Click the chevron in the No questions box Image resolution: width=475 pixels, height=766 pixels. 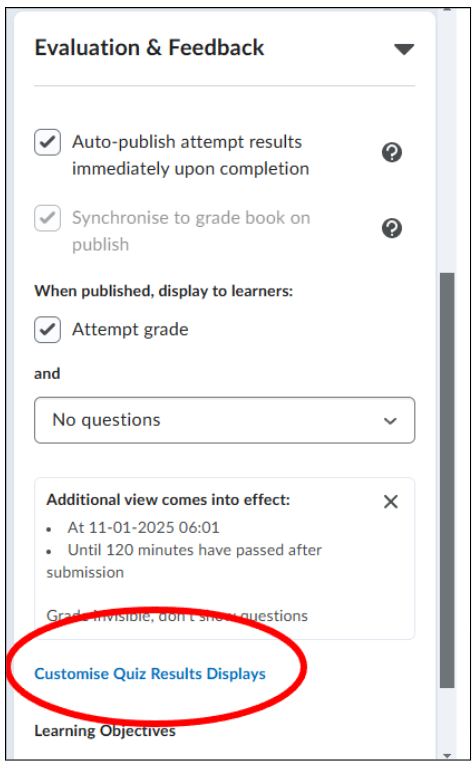pyautogui.click(x=390, y=421)
